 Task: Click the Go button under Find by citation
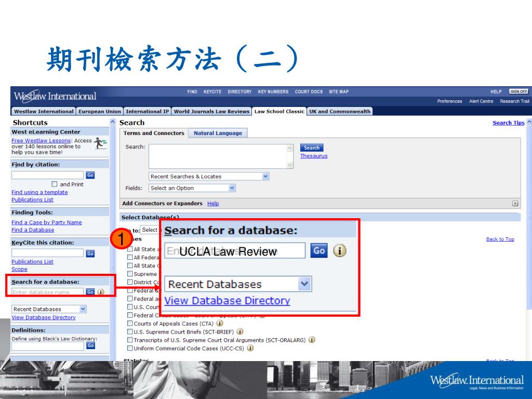pyautogui.click(x=90, y=175)
